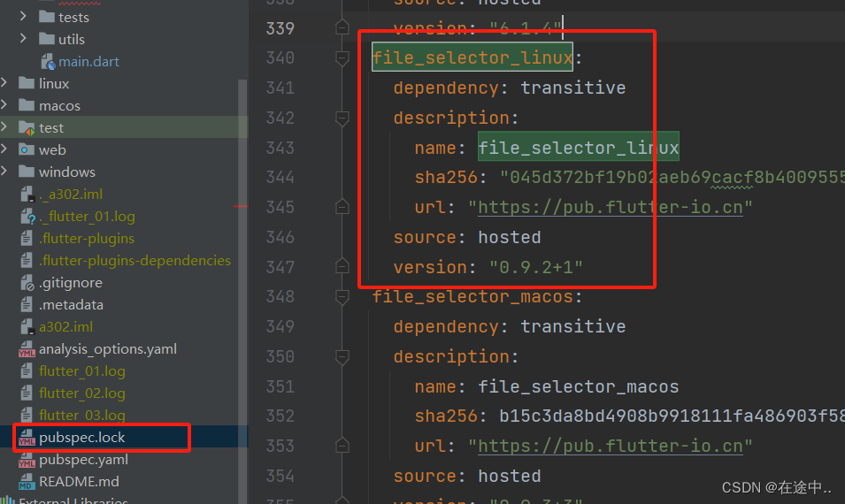Viewport: 845px width, 504px height.
Task: Collapse description fold at line 350
Action: pyautogui.click(x=342, y=356)
